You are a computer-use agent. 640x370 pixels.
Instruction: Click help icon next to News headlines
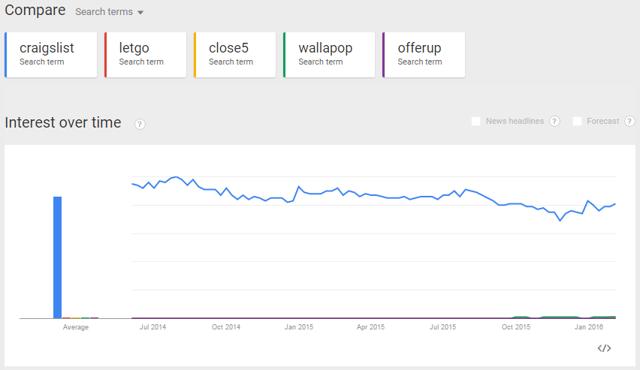554,121
